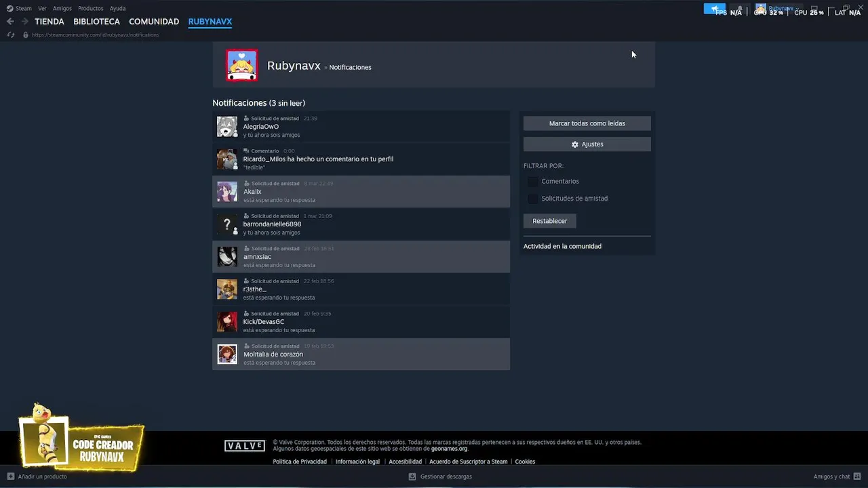Enable the Comentarios filter checkbox

pyautogui.click(x=533, y=182)
